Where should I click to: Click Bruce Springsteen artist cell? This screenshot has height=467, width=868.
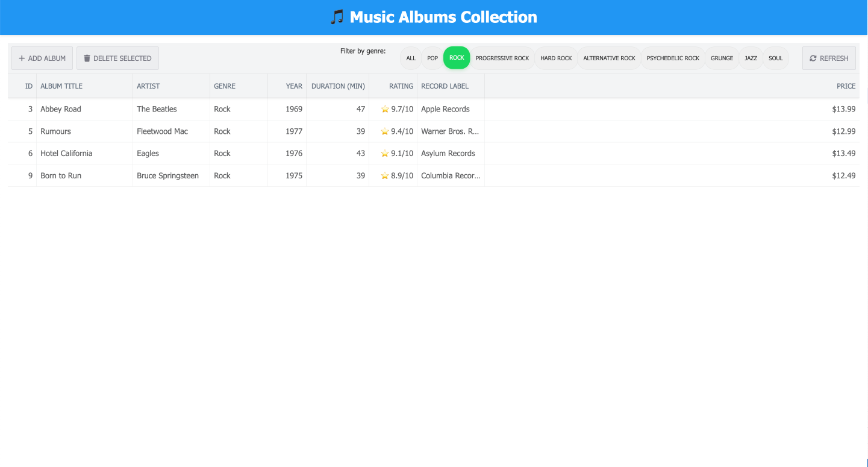point(172,176)
